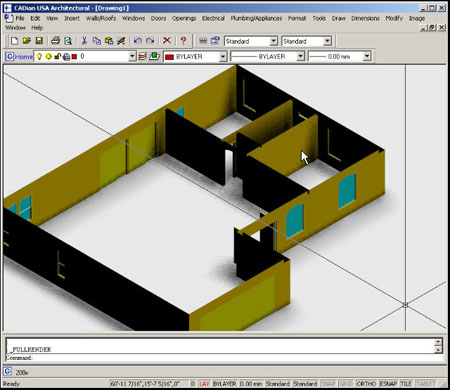Image resolution: width=450 pixels, height=390 pixels.
Task: Expand the layer 0 dropdown
Action: tap(132, 56)
